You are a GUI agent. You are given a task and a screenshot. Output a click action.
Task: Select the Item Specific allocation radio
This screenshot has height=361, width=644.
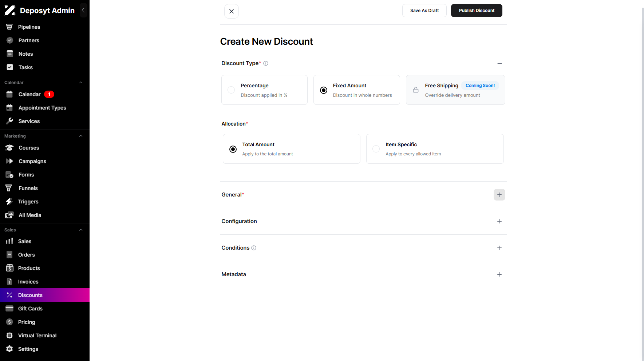(x=376, y=149)
